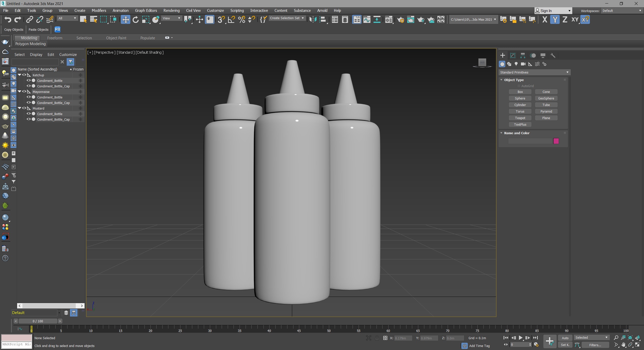Select the Select and Rotate tool

(x=135, y=19)
